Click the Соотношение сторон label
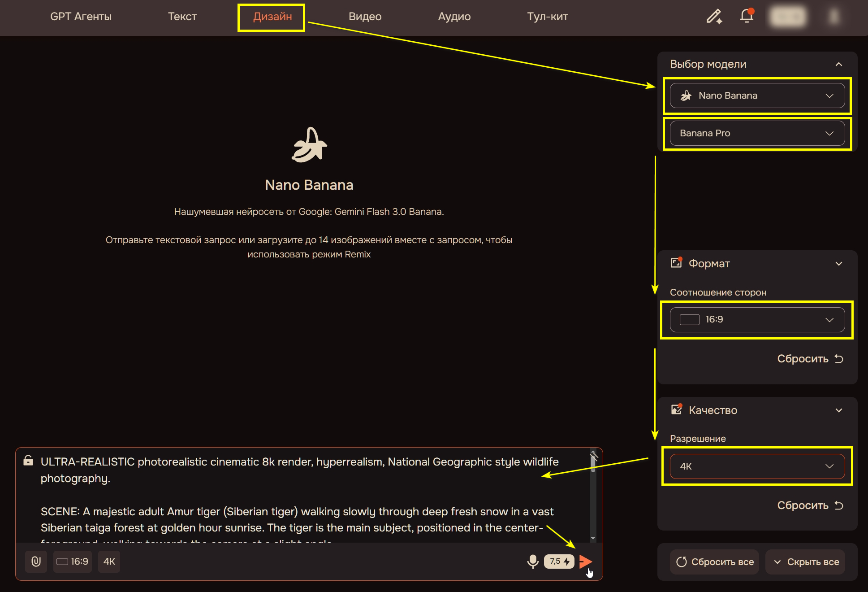Image resolution: width=868 pixels, height=592 pixels. (718, 292)
